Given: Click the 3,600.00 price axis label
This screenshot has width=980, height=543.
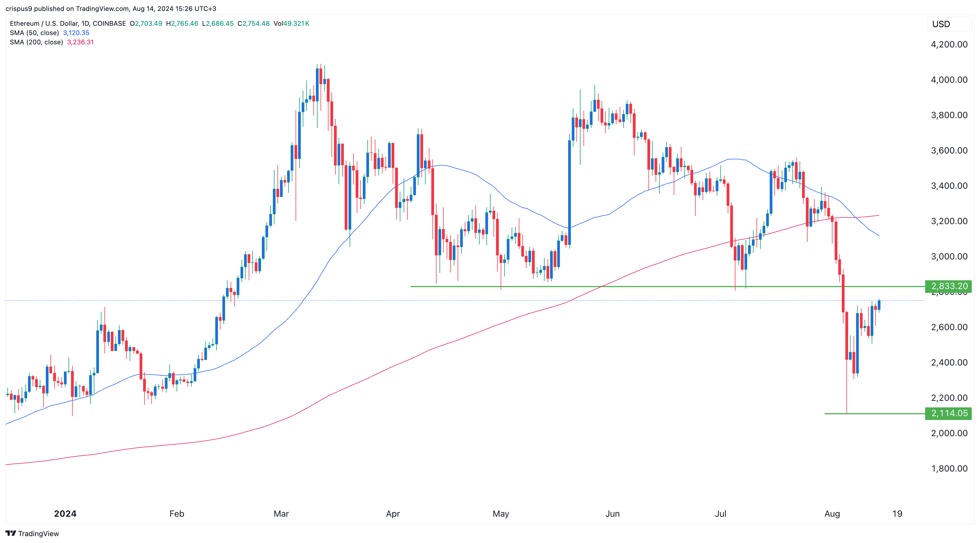Looking at the screenshot, I should tap(949, 150).
